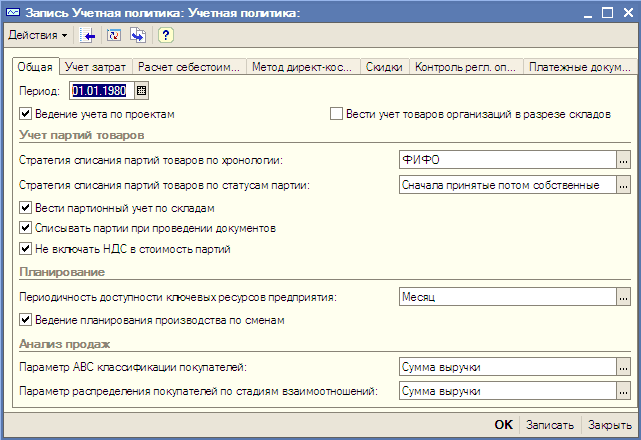Image resolution: width=641 pixels, height=440 pixels.
Task: Click the Записать button
Action: click(550, 424)
